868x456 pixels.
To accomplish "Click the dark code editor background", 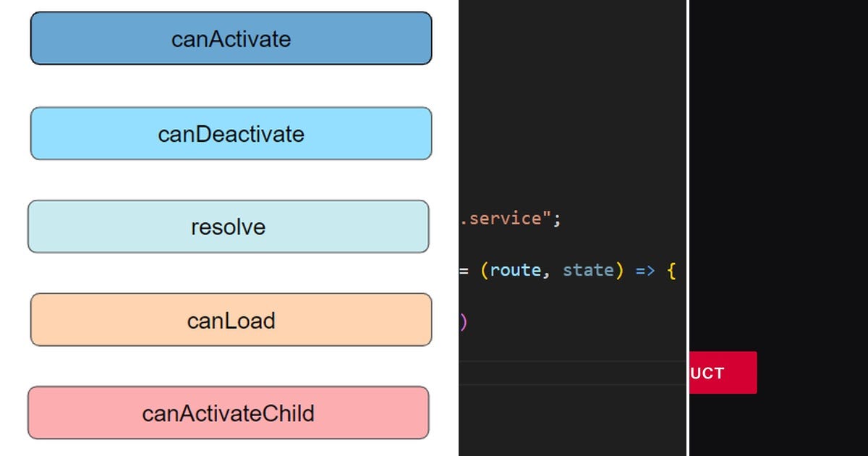I will click(571, 109).
